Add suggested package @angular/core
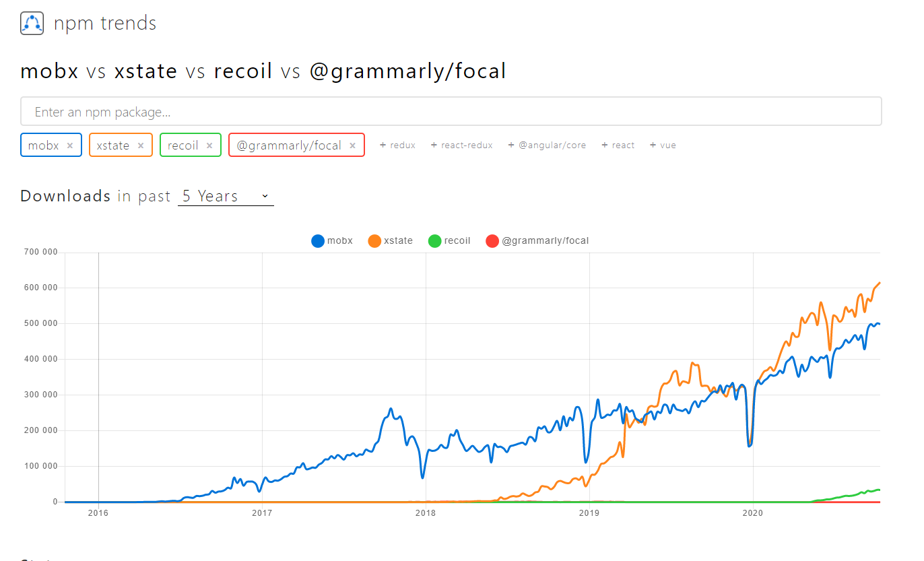The width and height of the screenshot is (924, 561). pos(547,145)
